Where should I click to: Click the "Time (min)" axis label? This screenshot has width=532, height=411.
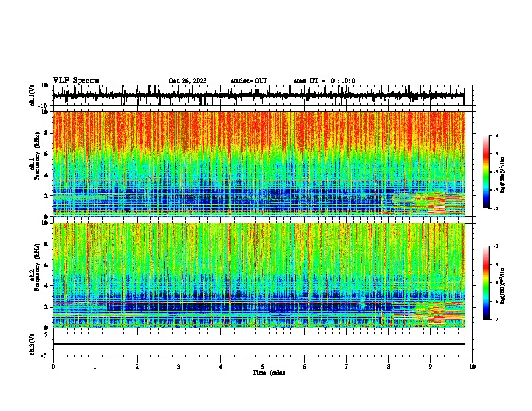(x=269, y=373)
